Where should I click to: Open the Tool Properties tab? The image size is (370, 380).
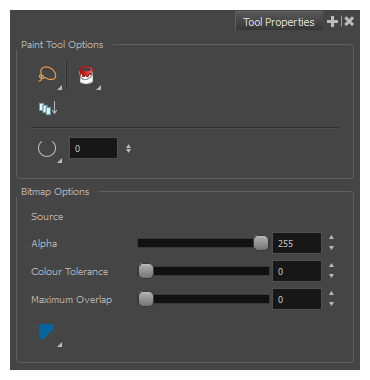(279, 22)
